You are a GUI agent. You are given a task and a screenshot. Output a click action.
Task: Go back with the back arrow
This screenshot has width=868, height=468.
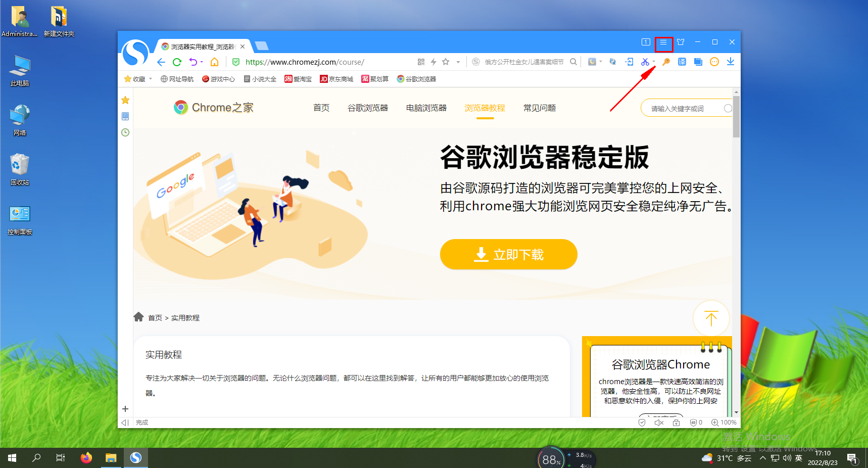[x=161, y=62]
